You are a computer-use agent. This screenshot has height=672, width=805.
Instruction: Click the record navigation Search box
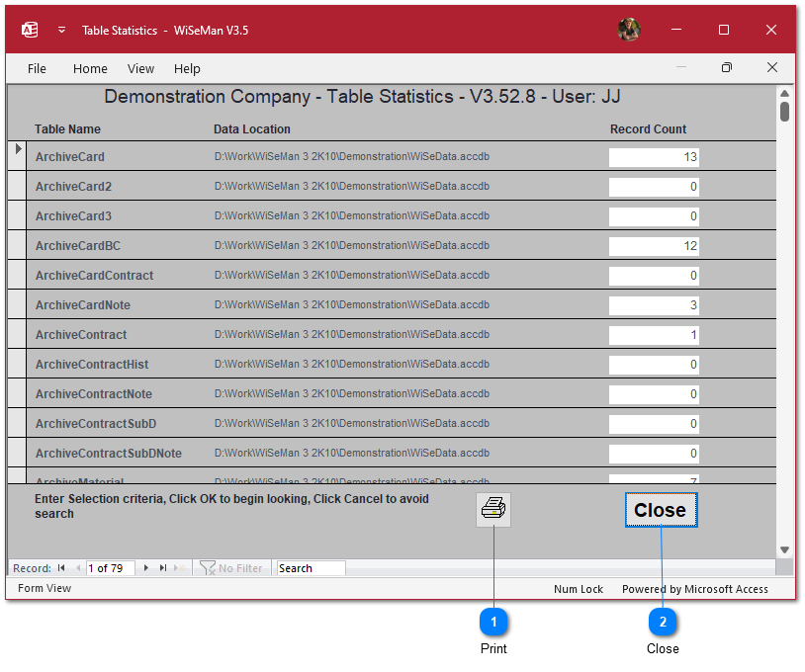click(x=311, y=568)
